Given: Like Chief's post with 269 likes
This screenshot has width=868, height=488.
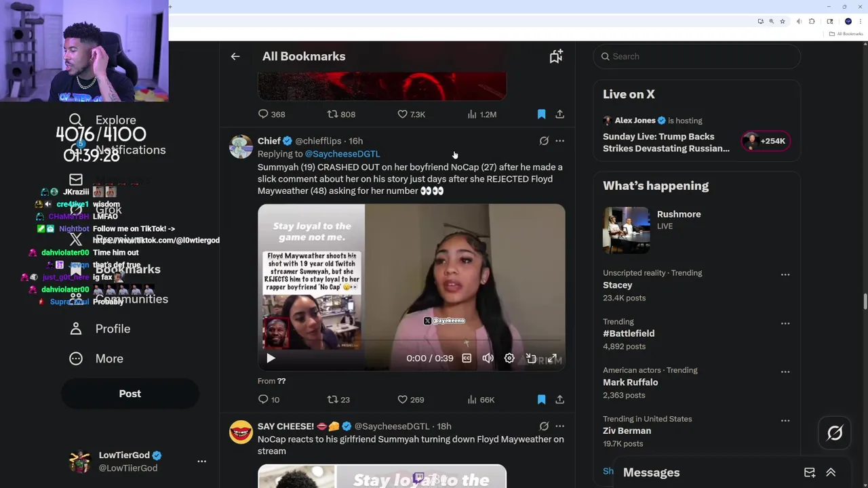Looking at the screenshot, I should click(411, 400).
